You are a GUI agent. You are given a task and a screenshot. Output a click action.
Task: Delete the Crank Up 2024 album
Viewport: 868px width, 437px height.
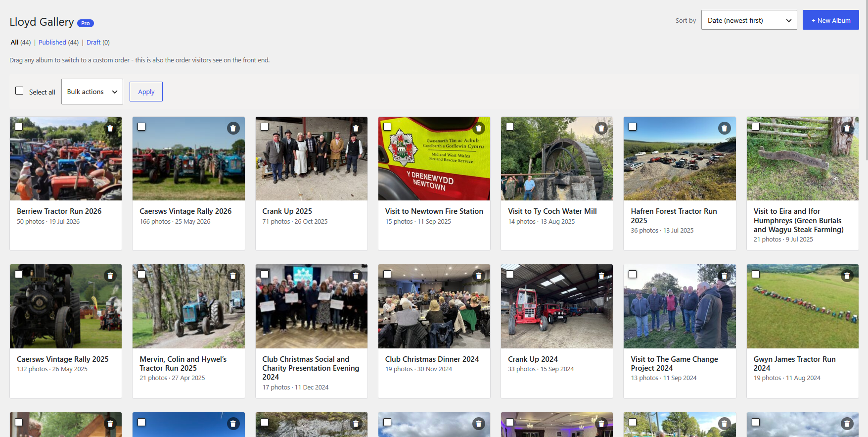[601, 276]
